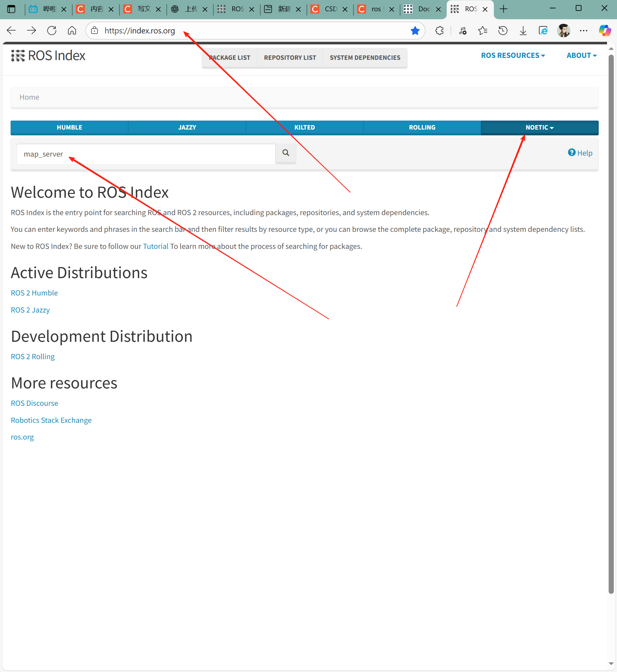The height and width of the screenshot is (672, 617).
Task: Click the browser back arrow
Action: (x=11, y=31)
